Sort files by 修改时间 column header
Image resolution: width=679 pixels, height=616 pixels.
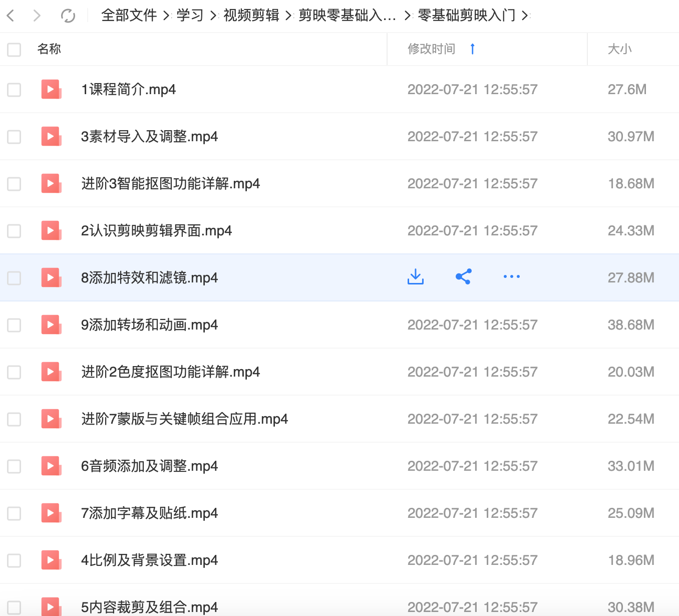[431, 49]
